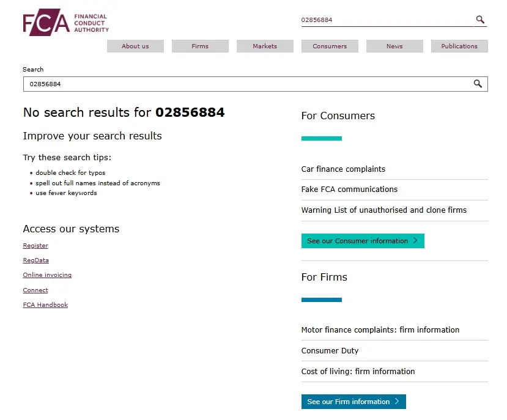507x420 pixels.
Task: Open Warning List of unauthorised firms
Action: (383, 210)
